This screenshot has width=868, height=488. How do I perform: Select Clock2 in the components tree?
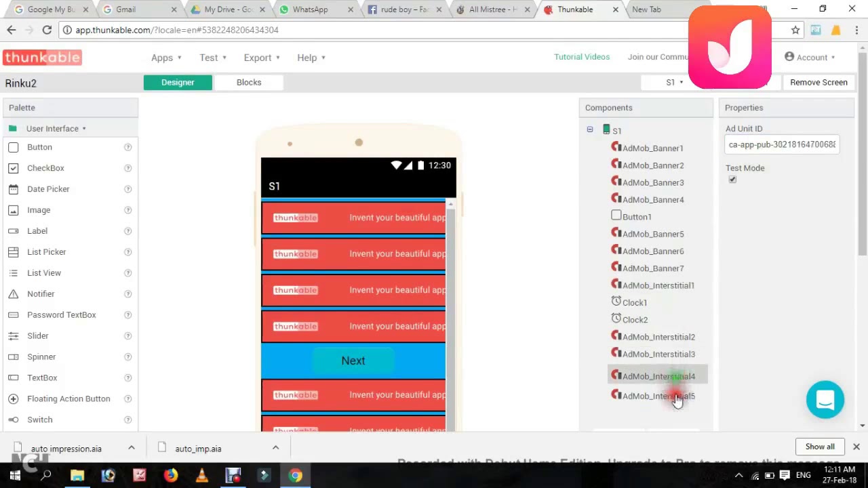(635, 320)
